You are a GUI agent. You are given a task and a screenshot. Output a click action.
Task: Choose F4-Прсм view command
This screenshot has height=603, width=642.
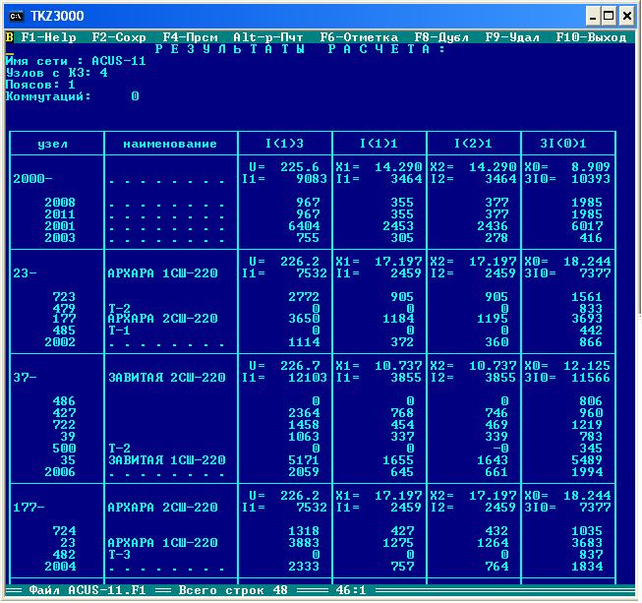pyautogui.click(x=190, y=38)
